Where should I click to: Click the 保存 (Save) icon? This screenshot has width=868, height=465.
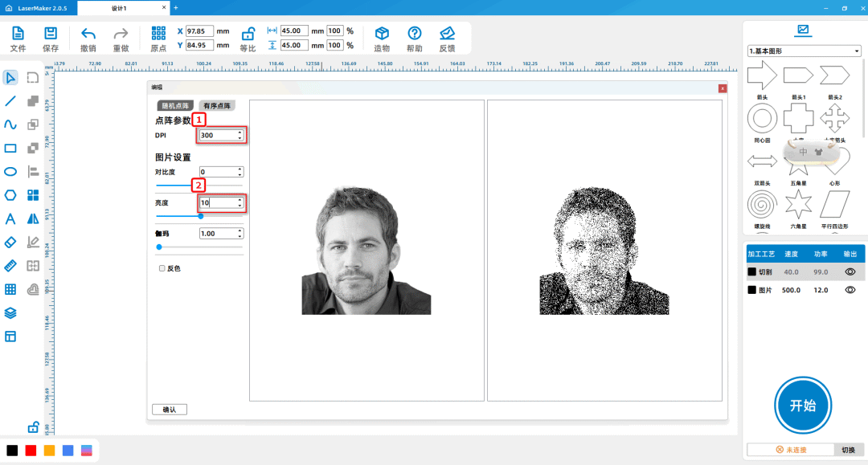51,34
